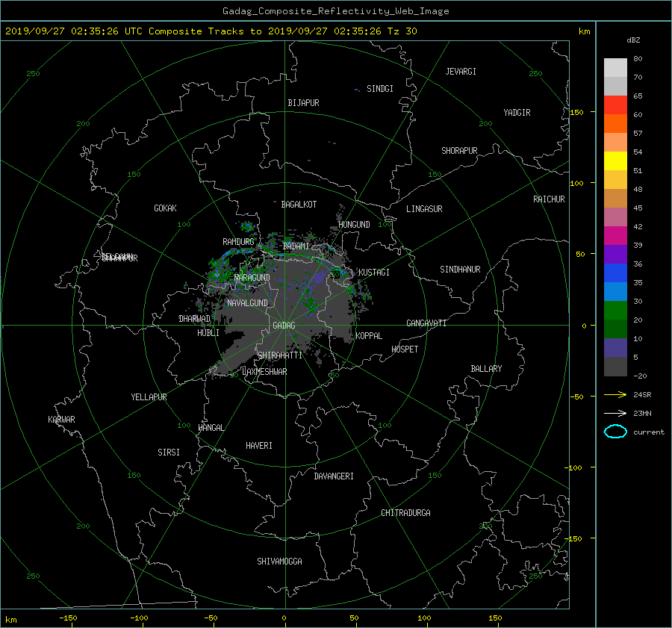Click the SHIRAHATTI city label
The height and width of the screenshot is (628, 672).
[280, 355]
